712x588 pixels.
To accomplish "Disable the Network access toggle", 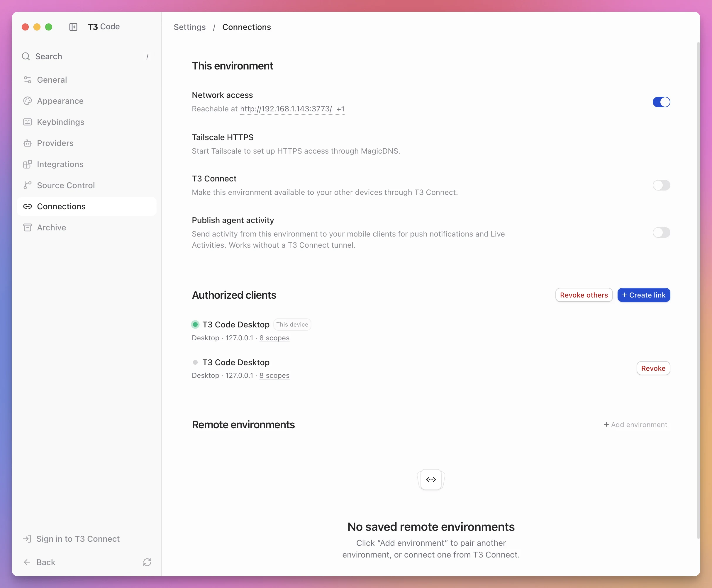I will click(661, 102).
